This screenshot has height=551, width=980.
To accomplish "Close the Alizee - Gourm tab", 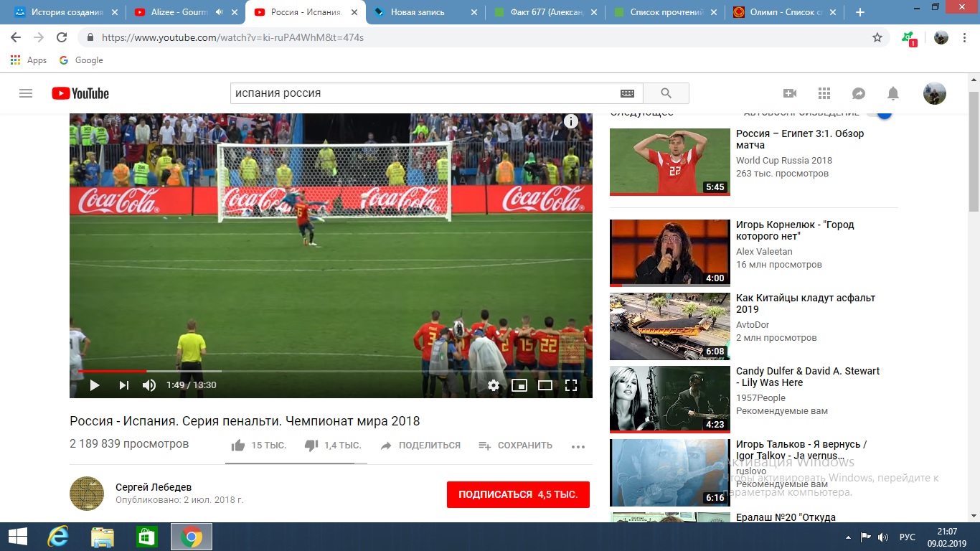I will click(x=234, y=12).
